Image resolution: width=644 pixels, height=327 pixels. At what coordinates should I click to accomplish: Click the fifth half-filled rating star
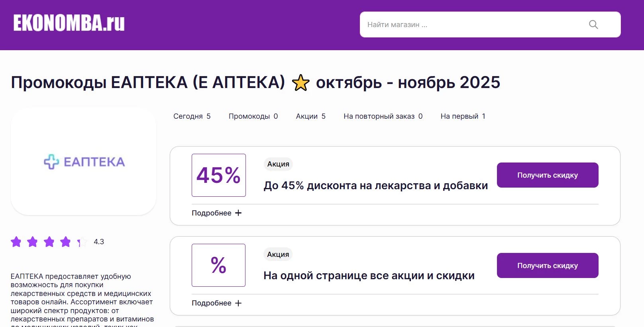point(82,242)
